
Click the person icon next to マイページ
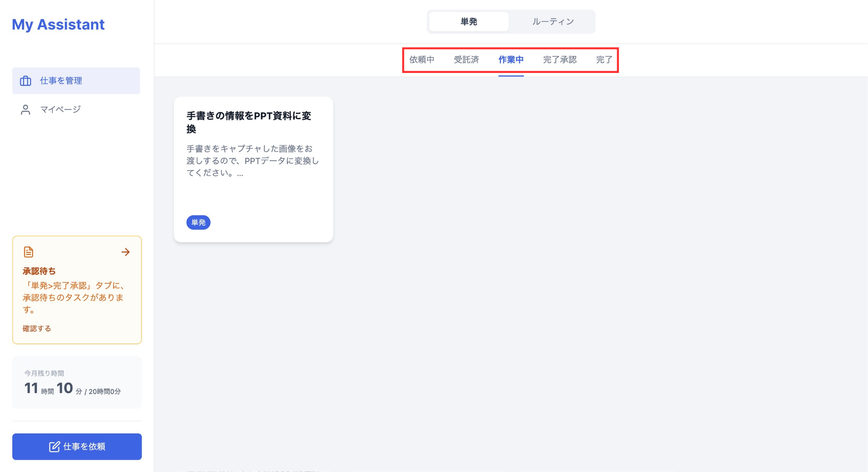(26, 109)
